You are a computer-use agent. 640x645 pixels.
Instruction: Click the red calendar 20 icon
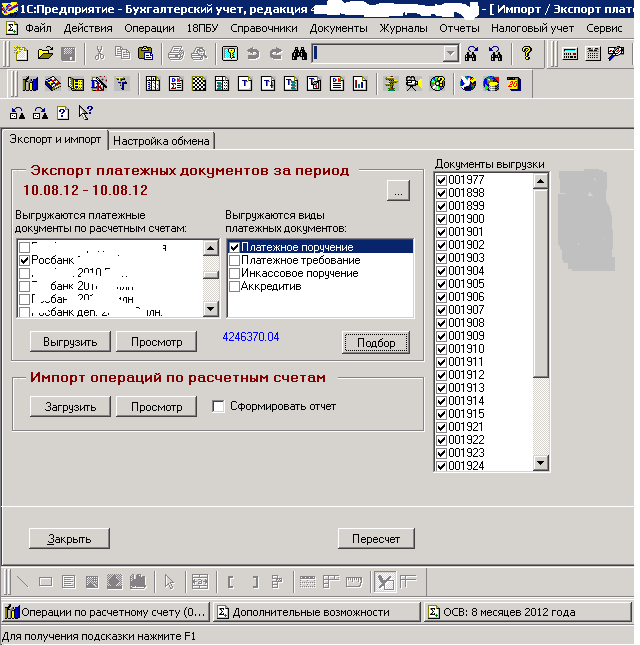click(x=514, y=84)
